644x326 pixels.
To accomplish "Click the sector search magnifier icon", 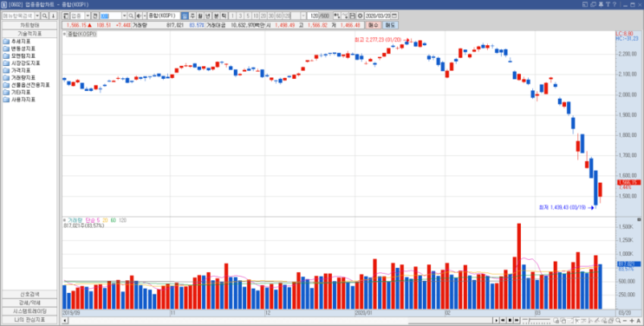I will (x=131, y=16).
